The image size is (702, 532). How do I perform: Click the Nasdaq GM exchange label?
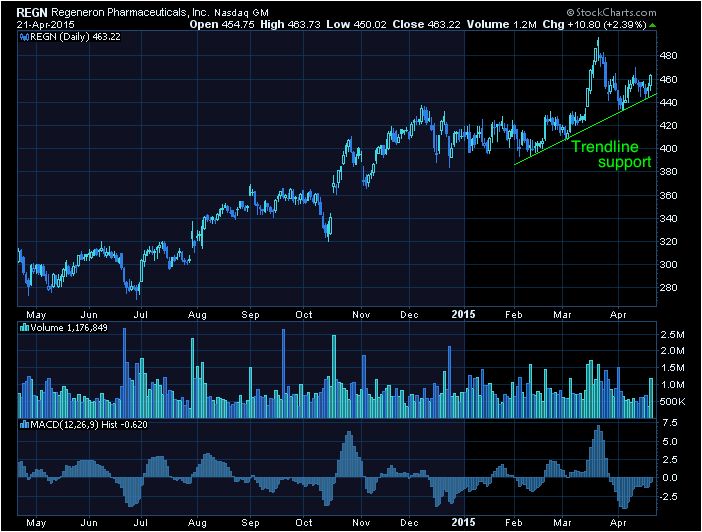[x=241, y=13]
